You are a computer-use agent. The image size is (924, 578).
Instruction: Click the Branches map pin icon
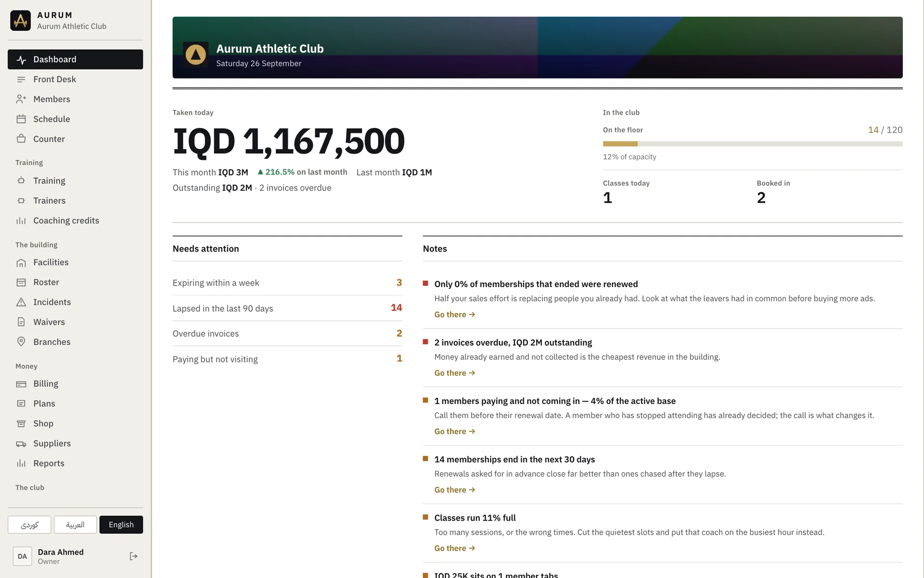(21, 342)
